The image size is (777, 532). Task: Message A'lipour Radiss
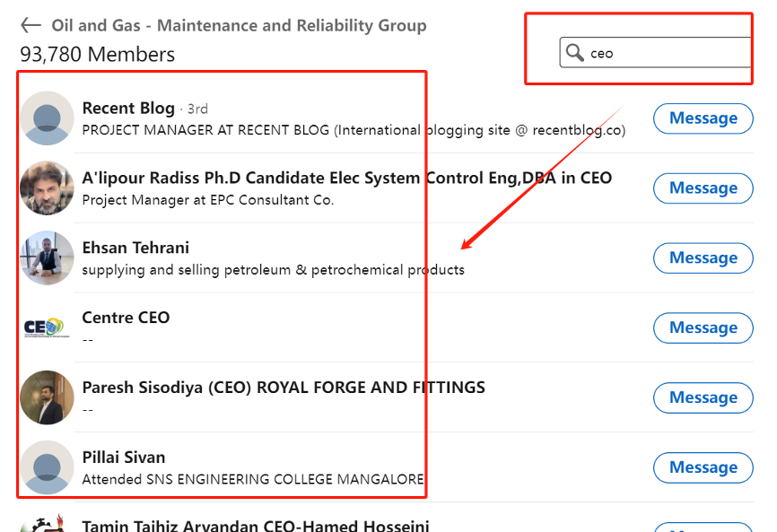point(703,188)
